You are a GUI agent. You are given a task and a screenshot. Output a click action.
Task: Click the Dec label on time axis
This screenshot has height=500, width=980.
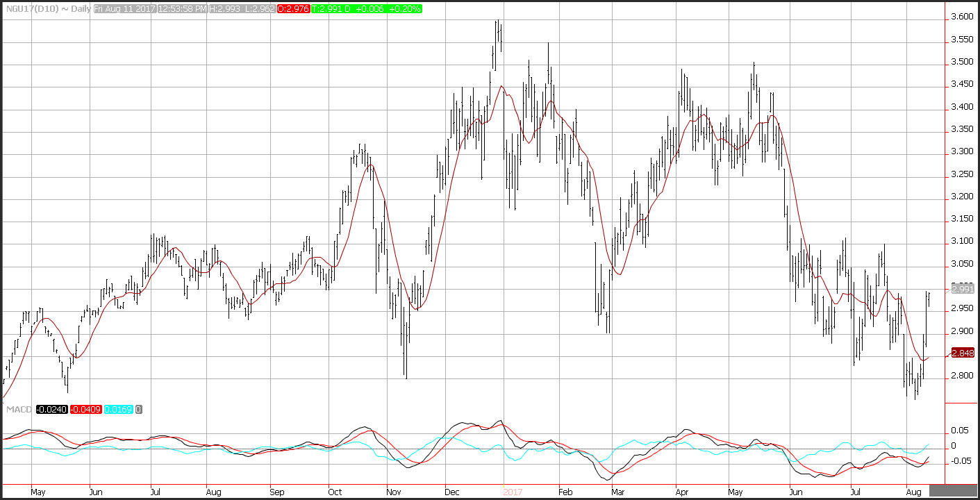pos(453,492)
